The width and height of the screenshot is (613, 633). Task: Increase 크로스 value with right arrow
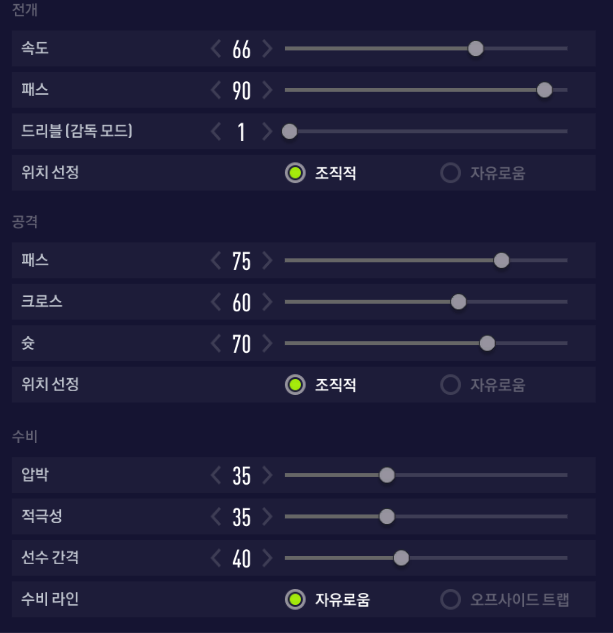(267, 301)
